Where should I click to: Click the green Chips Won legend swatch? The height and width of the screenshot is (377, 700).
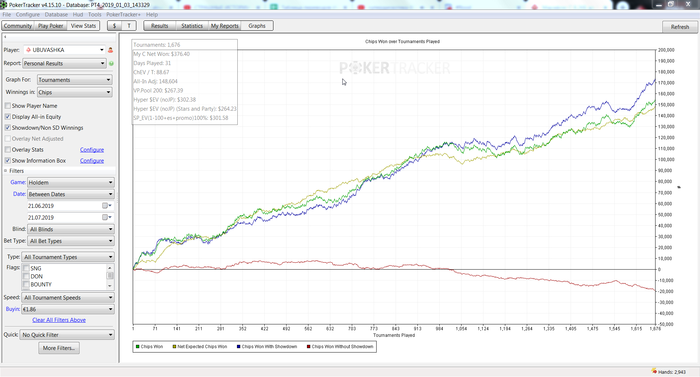pyautogui.click(x=138, y=347)
